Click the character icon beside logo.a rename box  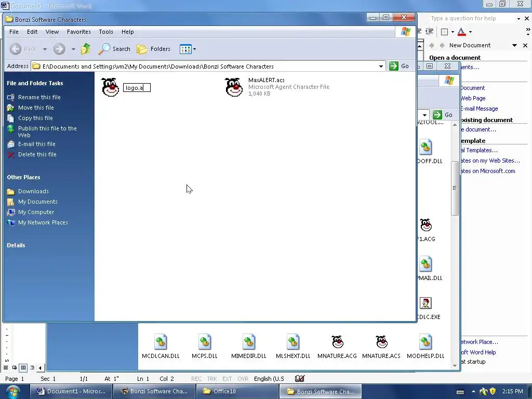tap(110, 87)
